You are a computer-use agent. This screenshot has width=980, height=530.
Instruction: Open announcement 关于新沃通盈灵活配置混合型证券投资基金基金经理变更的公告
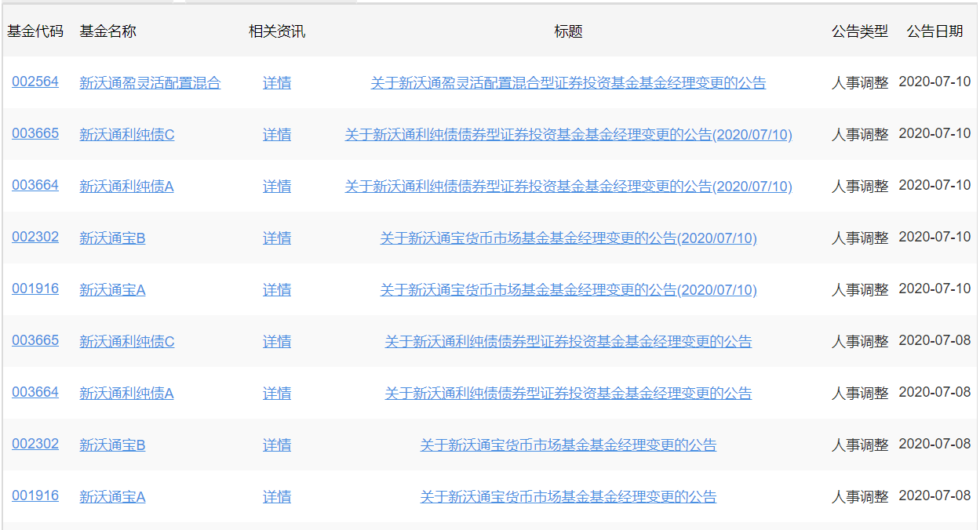[x=568, y=82]
